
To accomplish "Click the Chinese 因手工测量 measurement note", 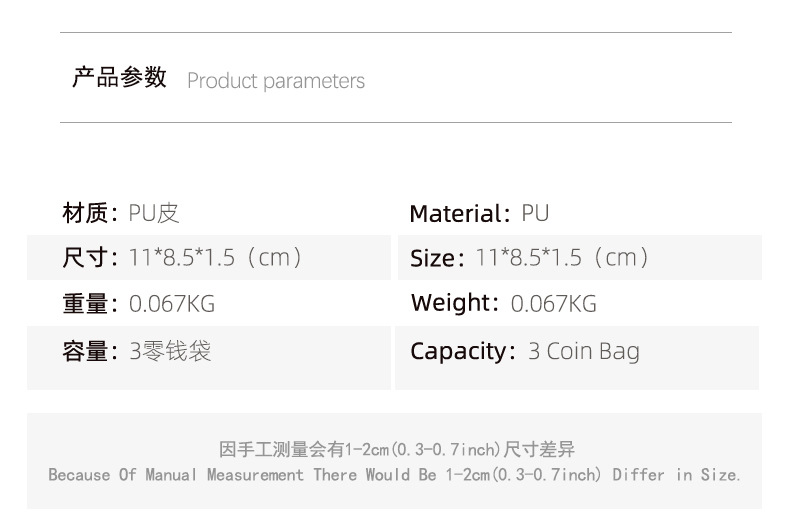I will pos(396,450).
